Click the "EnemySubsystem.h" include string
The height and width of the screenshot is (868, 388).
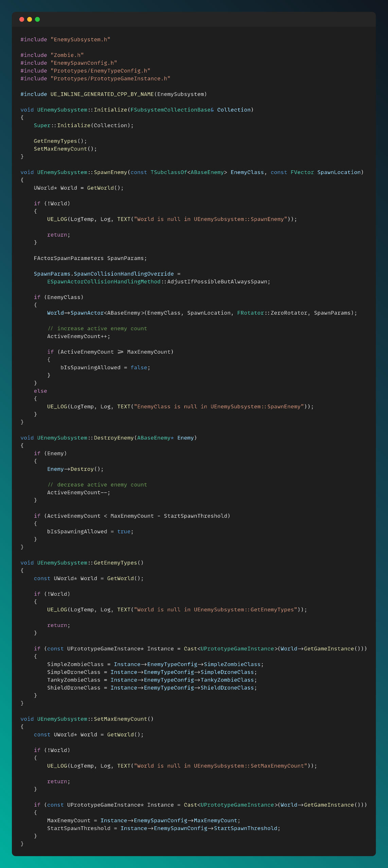[x=80, y=39]
